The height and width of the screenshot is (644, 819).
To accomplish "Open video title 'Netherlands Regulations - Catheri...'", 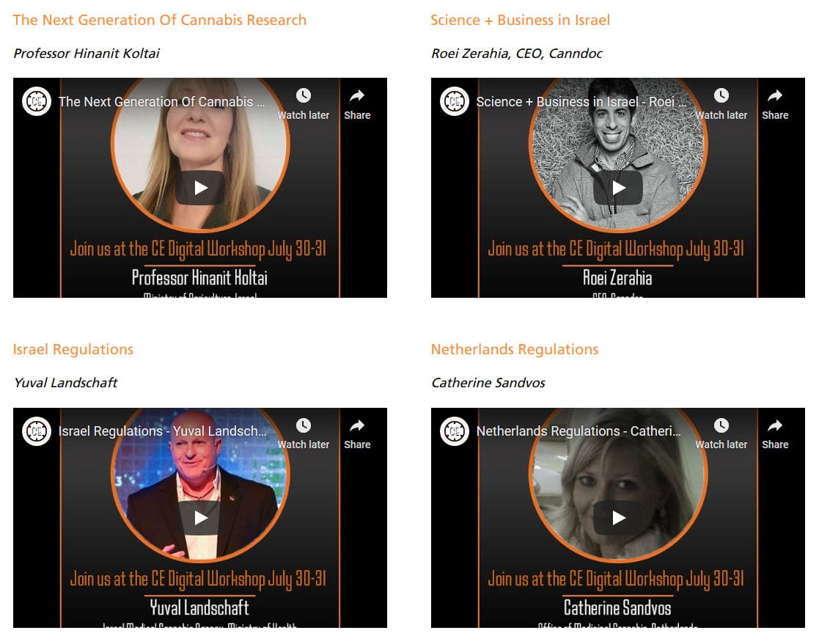I will point(579,431).
